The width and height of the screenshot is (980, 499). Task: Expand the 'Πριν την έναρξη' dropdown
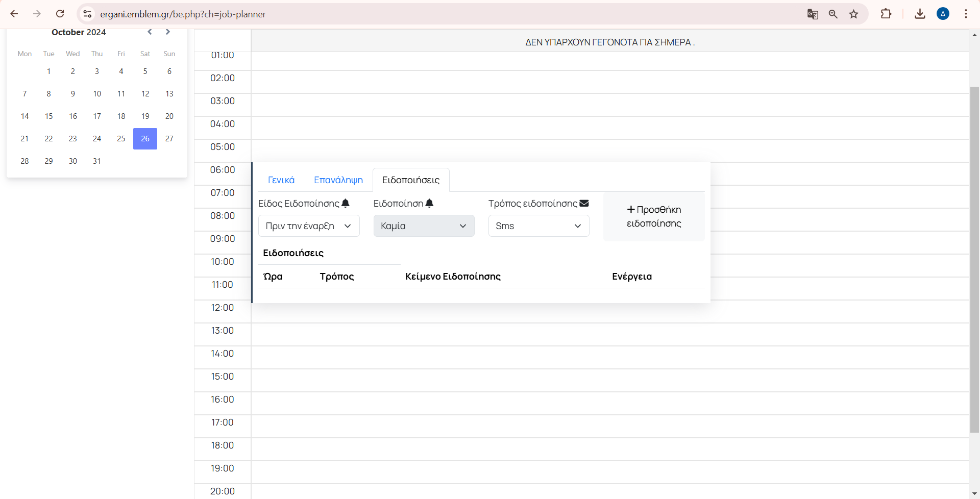(309, 226)
